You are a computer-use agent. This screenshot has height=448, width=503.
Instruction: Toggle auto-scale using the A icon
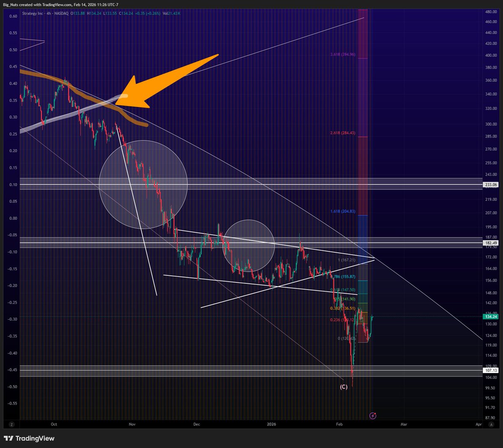tap(491, 424)
